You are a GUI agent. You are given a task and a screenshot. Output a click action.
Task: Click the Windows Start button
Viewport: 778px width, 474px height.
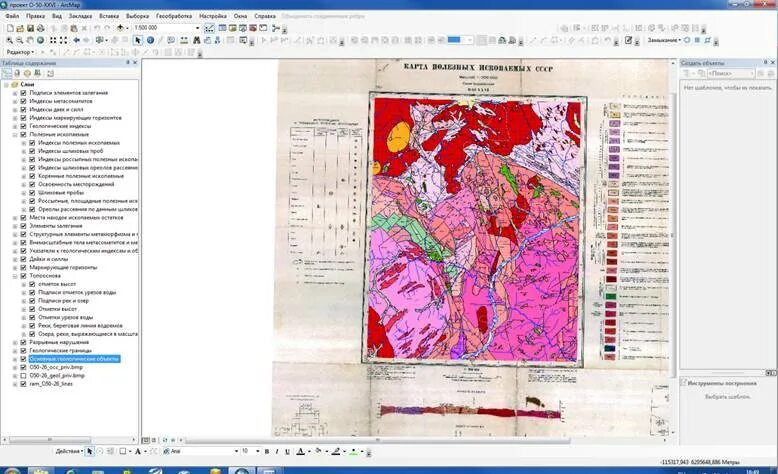(11, 471)
